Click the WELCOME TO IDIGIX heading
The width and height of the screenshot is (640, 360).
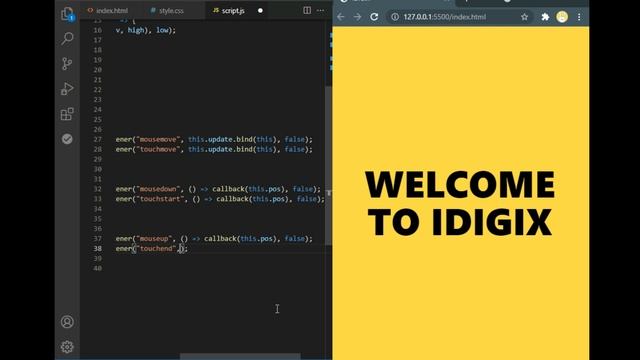(x=460, y=203)
